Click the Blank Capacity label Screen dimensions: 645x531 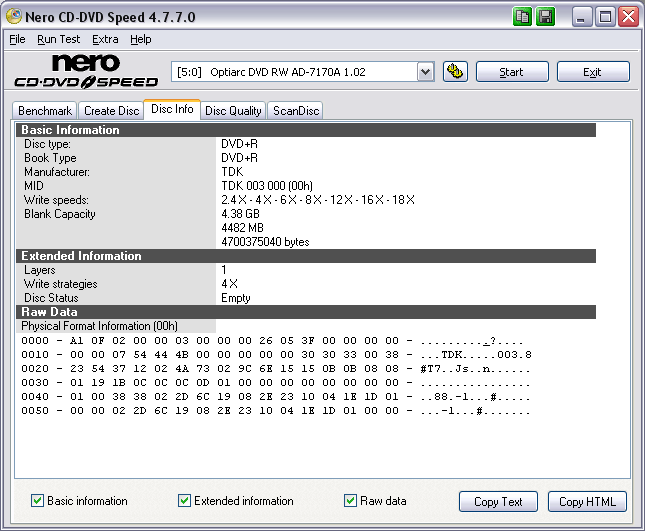(60, 214)
